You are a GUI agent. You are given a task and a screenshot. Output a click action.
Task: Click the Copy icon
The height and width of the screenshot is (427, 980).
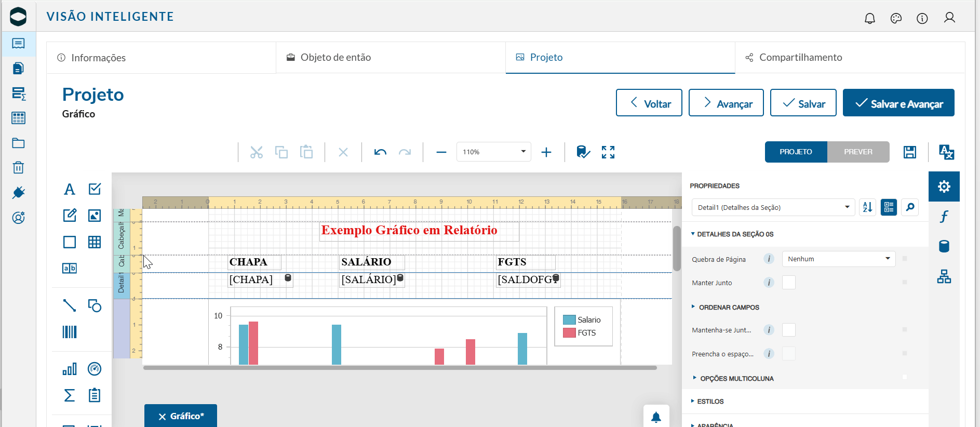pos(281,152)
